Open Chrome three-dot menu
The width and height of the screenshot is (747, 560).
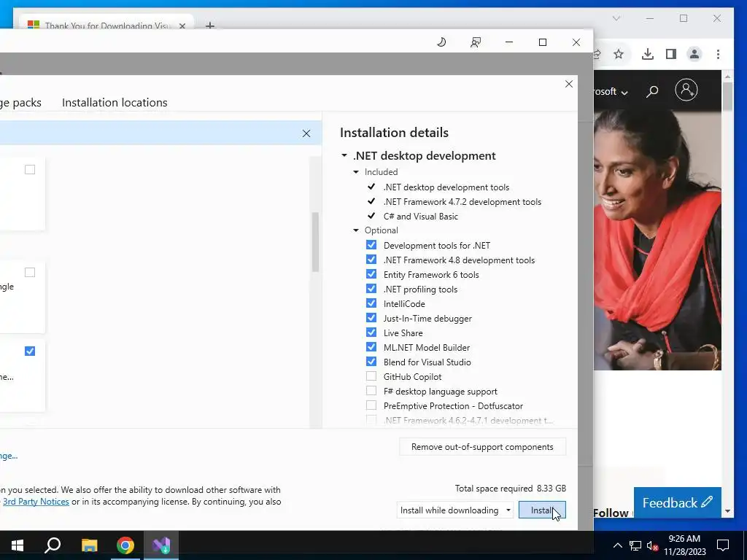718,54
